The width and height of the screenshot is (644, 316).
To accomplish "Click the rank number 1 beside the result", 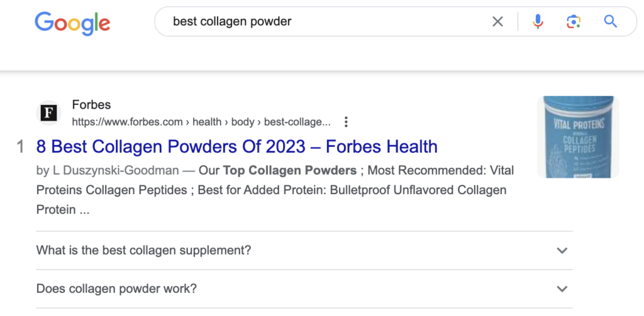I will 20,147.
